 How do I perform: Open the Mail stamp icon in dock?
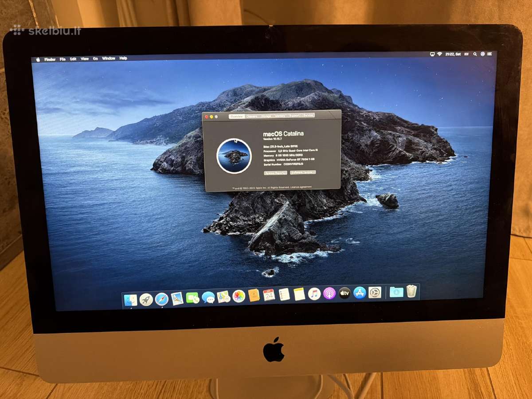pyautogui.click(x=177, y=299)
